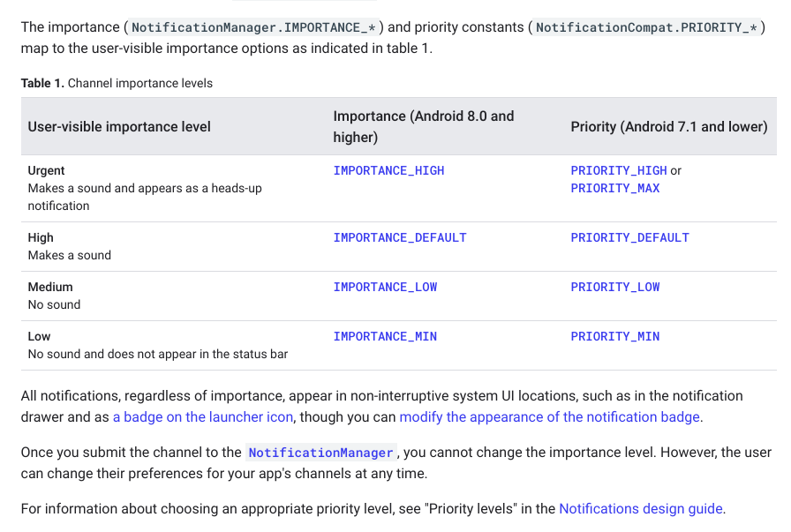Image resolution: width=791 pixels, height=532 pixels.
Task: Open the IMPORTANCE_HIGH constant link
Action: pos(388,170)
